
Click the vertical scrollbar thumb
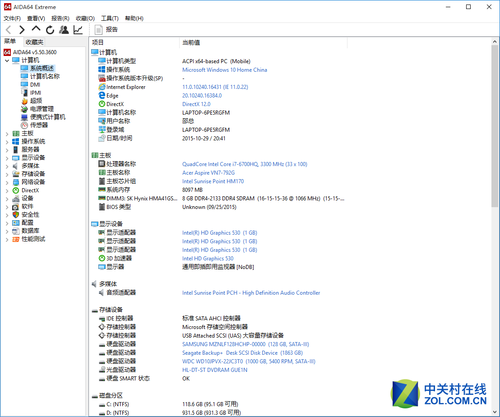tap(494, 126)
